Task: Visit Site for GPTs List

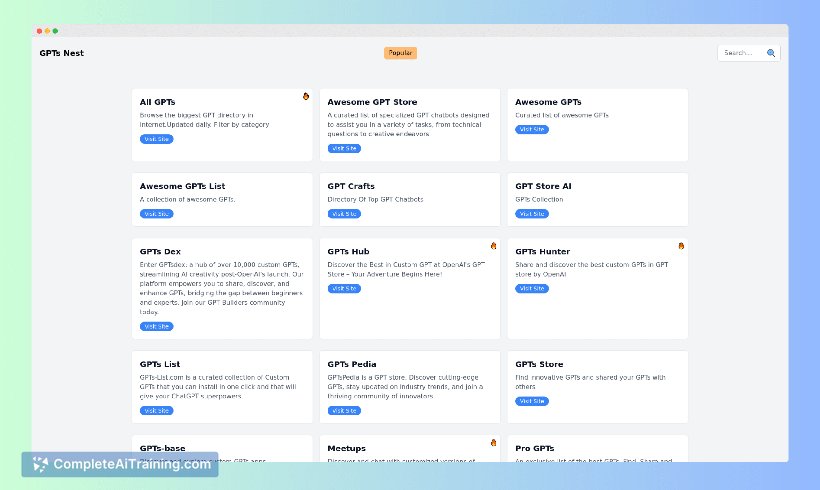Action: (x=156, y=411)
